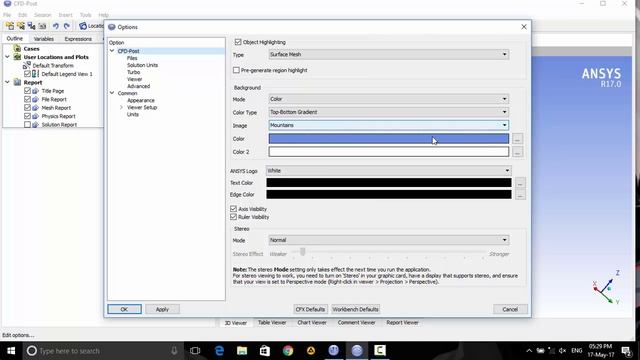Open the ANSYS Logo dropdown

[389, 171]
